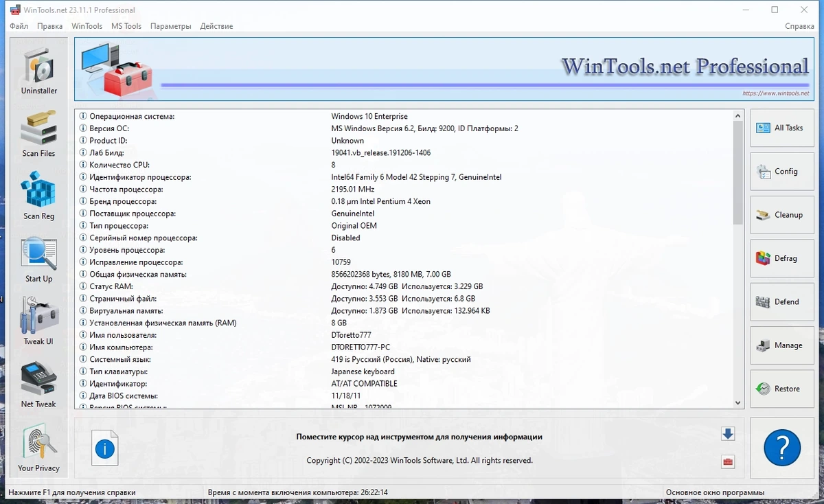
Task: Show All Tasks
Action: pos(781,128)
